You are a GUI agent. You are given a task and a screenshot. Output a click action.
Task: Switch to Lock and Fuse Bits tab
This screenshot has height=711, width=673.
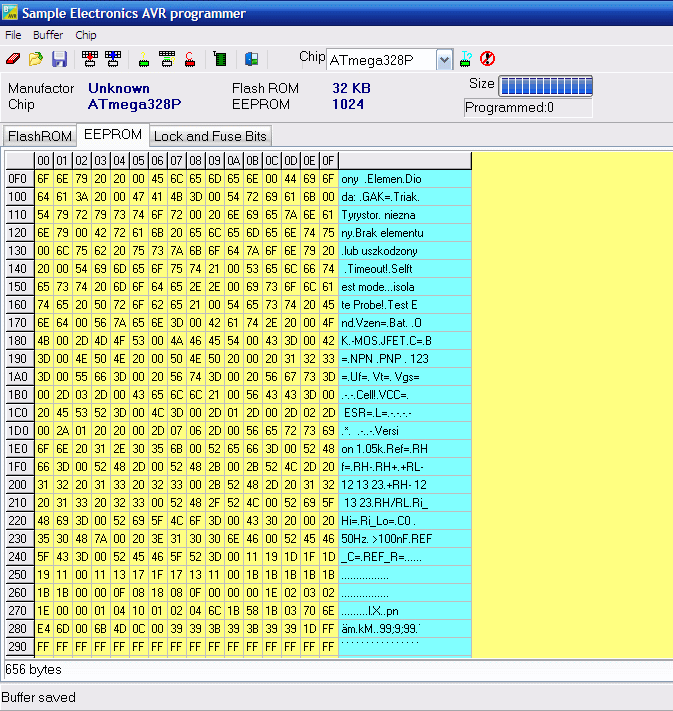[210, 136]
